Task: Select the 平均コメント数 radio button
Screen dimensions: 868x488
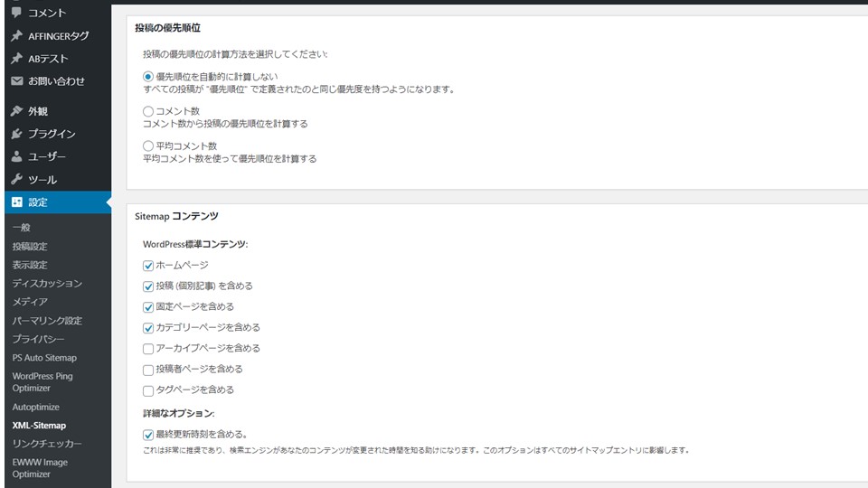Action: 147,146
